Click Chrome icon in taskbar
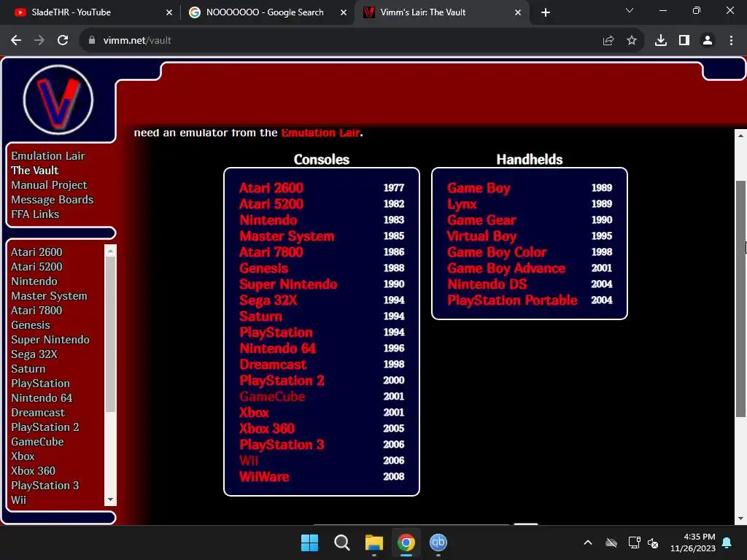 coord(406,542)
